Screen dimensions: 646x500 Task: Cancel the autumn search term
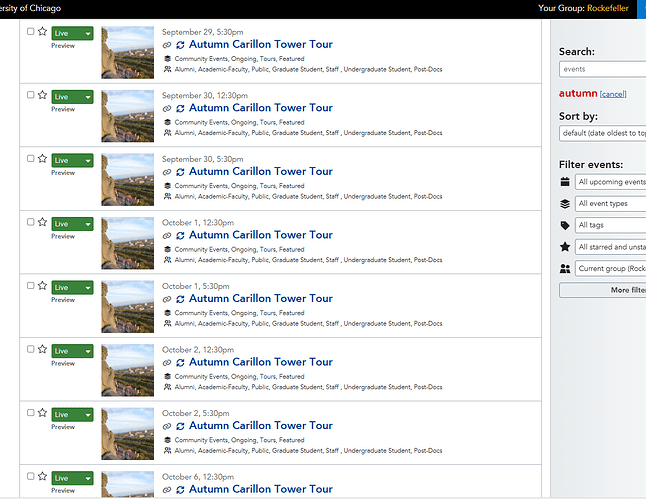tap(613, 94)
